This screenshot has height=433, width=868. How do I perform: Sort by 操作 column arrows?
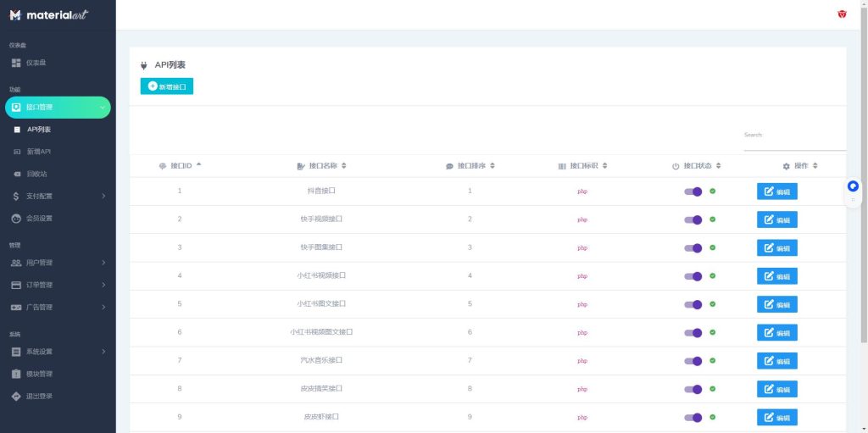(815, 165)
